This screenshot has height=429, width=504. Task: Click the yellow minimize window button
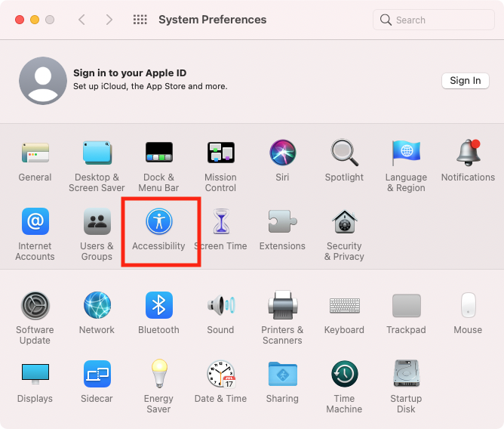point(35,20)
